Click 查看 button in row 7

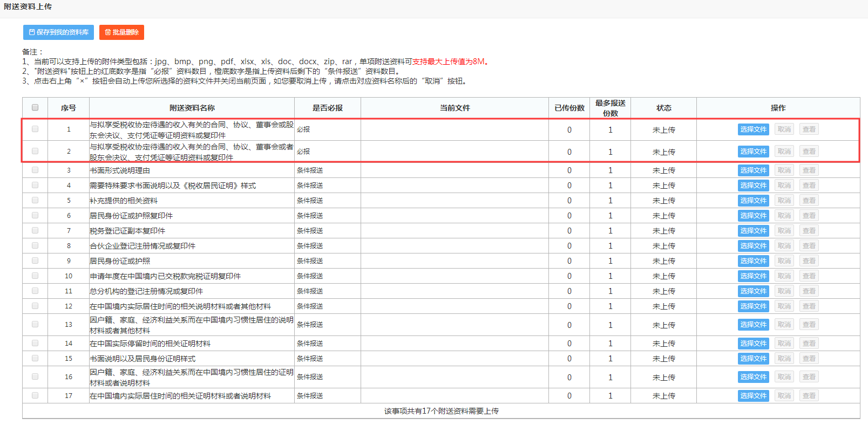pyautogui.click(x=809, y=231)
